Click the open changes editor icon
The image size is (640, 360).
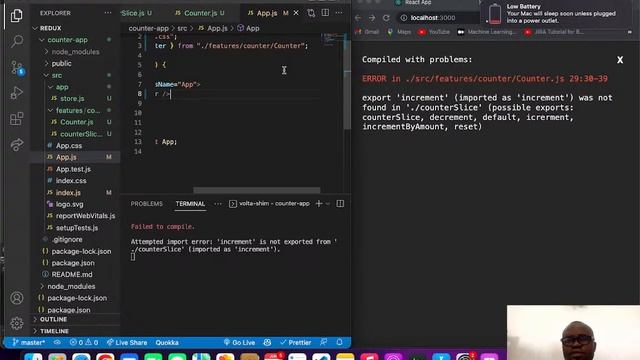coord(311,13)
